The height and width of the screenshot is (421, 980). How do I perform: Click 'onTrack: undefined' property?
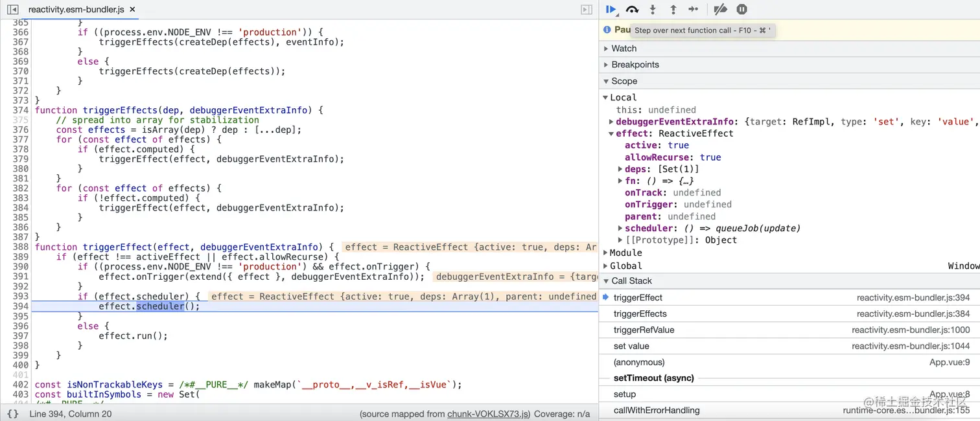pos(673,193)
